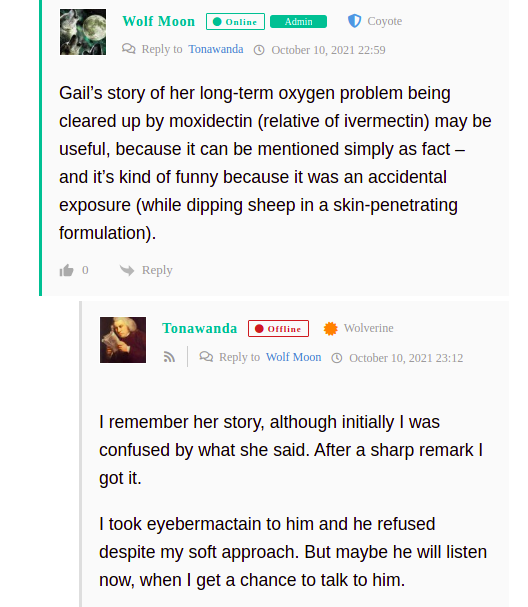
Task: Click the speech bubble icon before Reply to Tonawanda
Action: pyautogui.click(x=129, y=49)
